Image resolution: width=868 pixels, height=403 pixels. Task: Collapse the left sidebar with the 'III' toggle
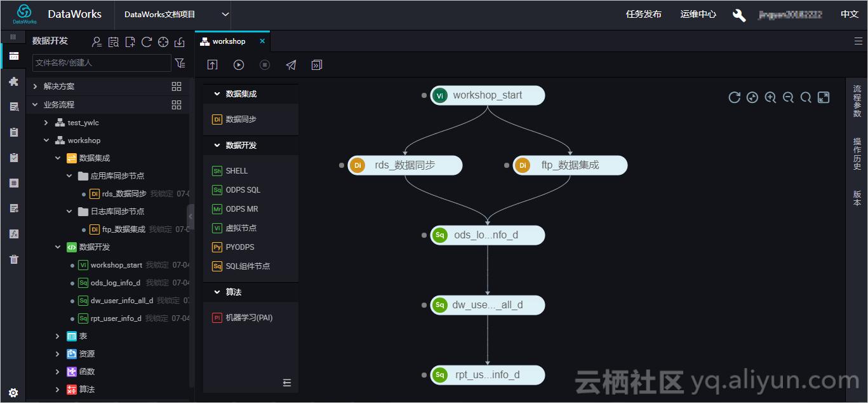click(x=13, y=36)
